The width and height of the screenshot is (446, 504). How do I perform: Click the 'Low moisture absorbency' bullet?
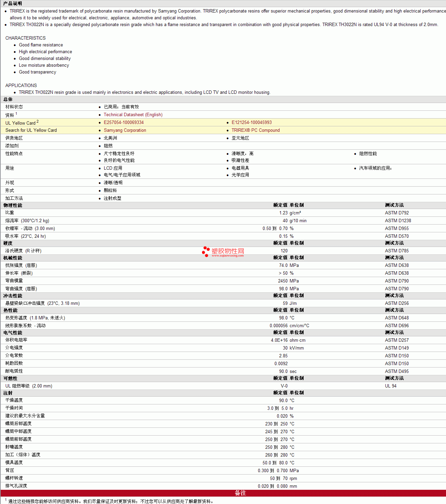point(44,65)
